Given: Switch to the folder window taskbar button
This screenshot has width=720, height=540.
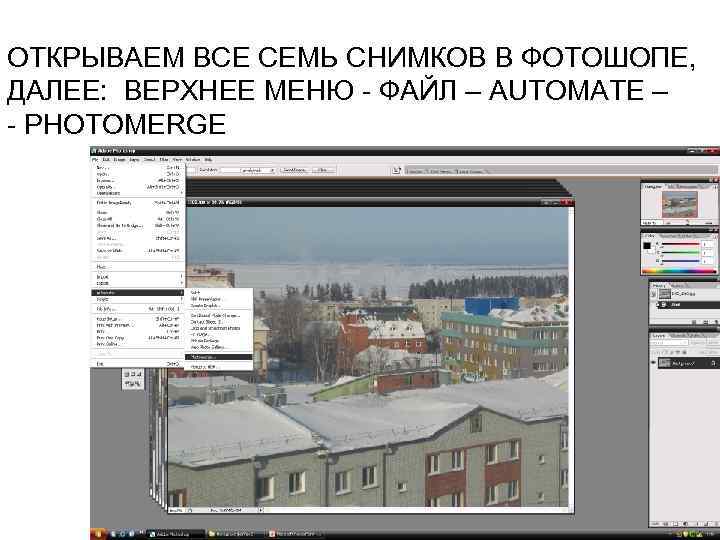Looking at the screenshot, I should tap(235, 534).
